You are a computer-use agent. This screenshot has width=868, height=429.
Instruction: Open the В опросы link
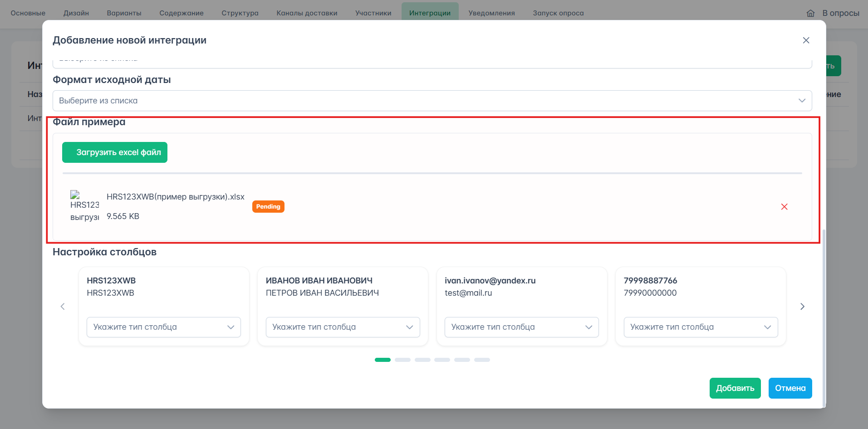[840, 13]
